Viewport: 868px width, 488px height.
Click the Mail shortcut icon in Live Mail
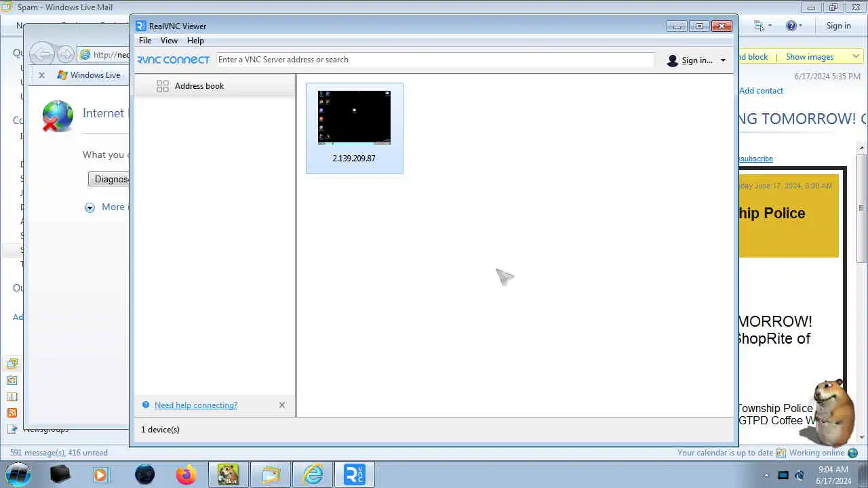click(x=12, y=364)
